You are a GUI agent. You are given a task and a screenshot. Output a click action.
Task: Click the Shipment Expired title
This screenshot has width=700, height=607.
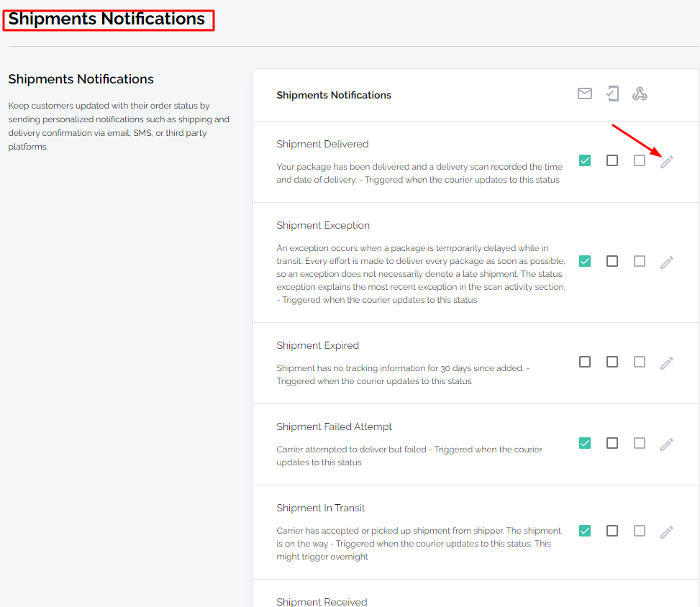coord(317,345)
